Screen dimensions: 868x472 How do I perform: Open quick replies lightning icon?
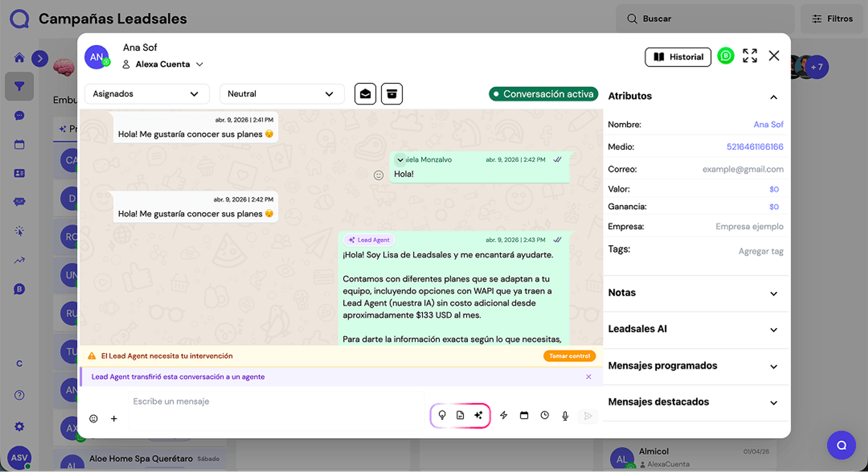503,415
